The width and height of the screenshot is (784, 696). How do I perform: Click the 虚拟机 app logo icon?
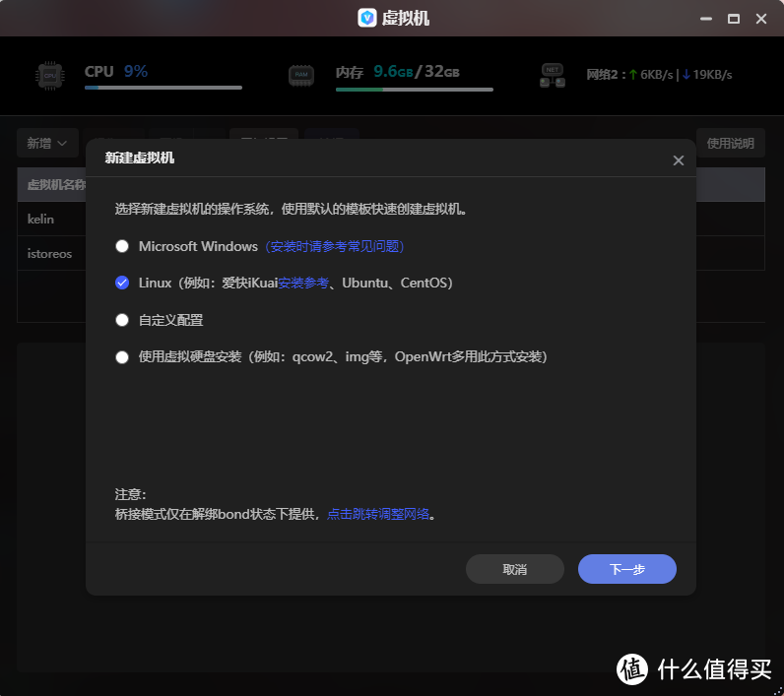[x=367, y=18]
